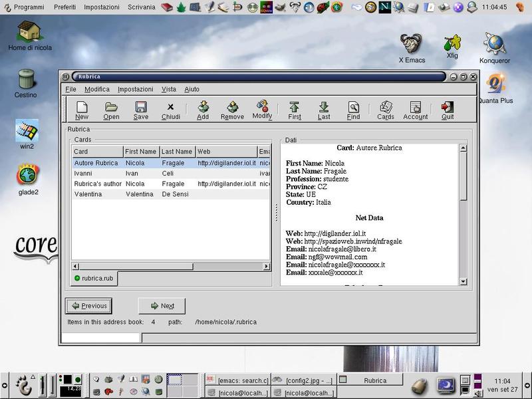Add a new card

(x=203, y=110)
